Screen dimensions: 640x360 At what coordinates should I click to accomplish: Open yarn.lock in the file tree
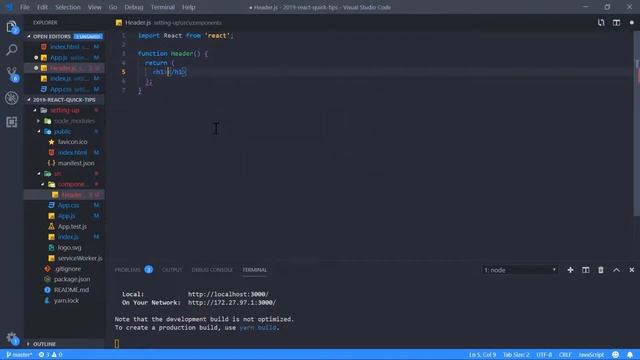pos(66,300)
